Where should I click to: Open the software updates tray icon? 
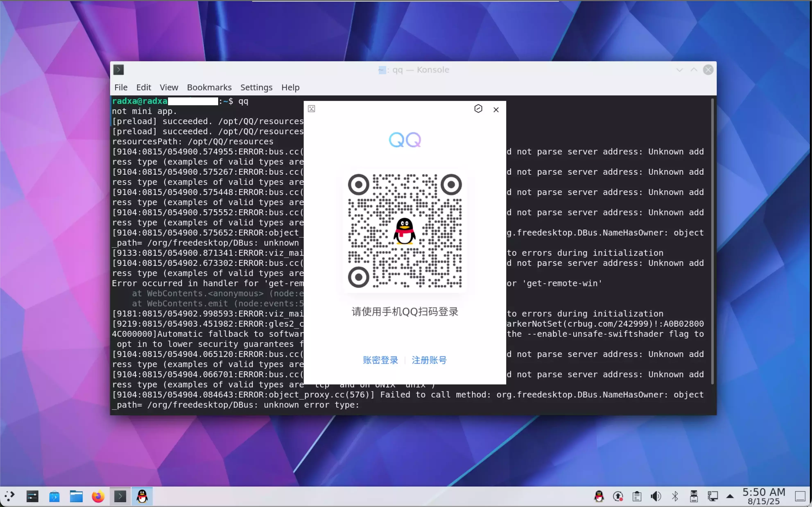tap(618, 496)
